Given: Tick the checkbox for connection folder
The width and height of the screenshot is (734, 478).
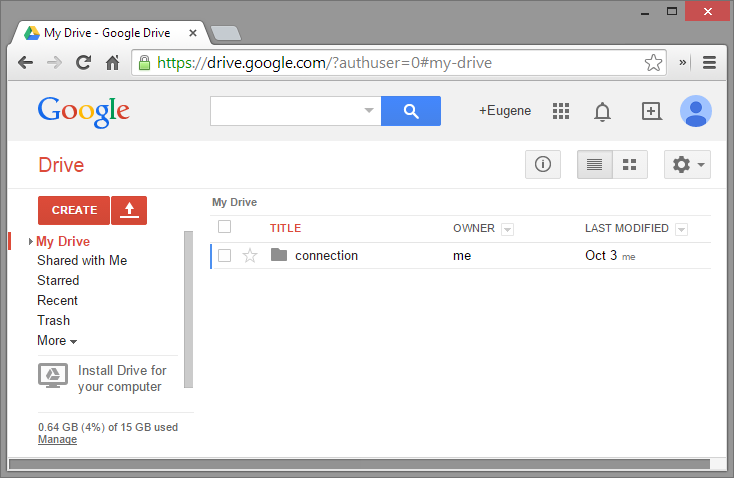Looking at the screenshot, I should click(x=224, y=256).
